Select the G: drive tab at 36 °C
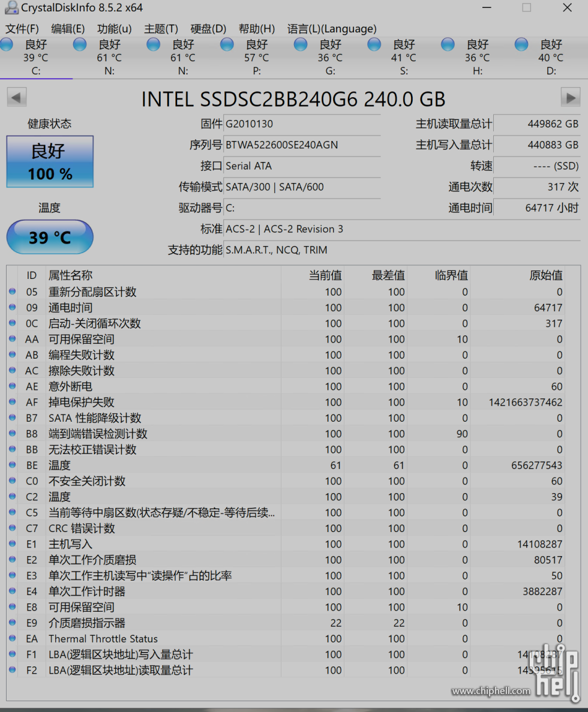588x712 pixels. pyautogui.click(x=330, y=58)
